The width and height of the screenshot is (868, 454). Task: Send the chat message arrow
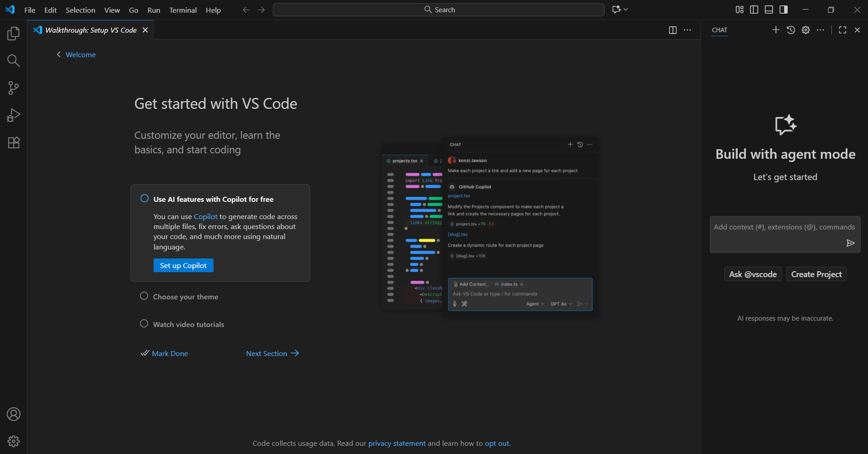click(x=851, y=243)
